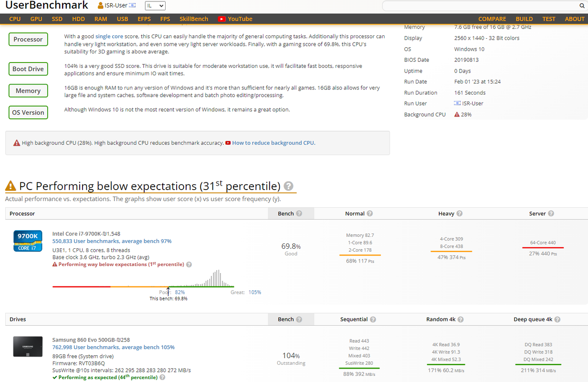Open the Intel Core i7-9700K link

pos(78,234)
